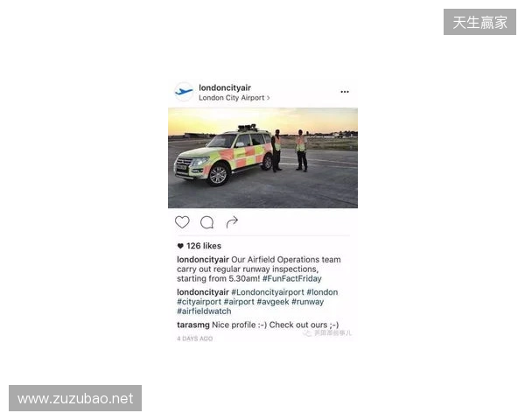Click www.zuzubao.net watermark link
The image size is (525, 420).
pos(75,398)
